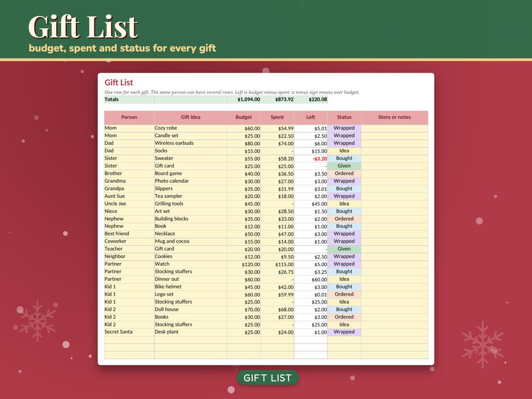Click the Budget column header

point(243,117)
